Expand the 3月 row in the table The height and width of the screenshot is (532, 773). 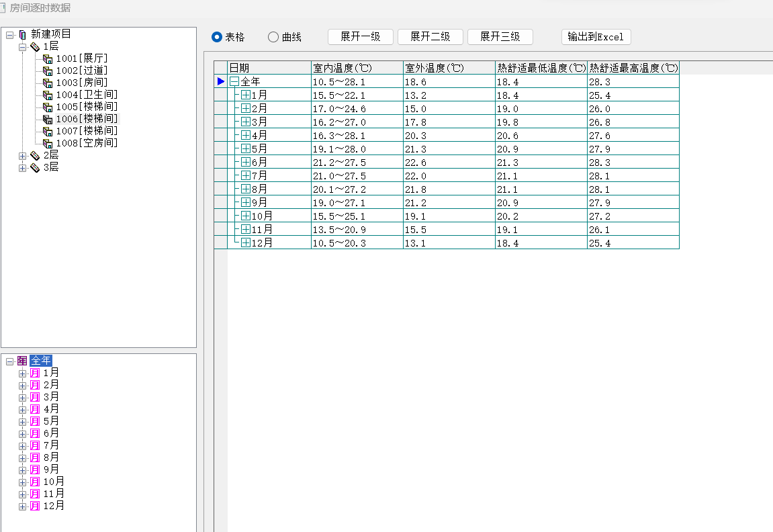pos(246,122)
